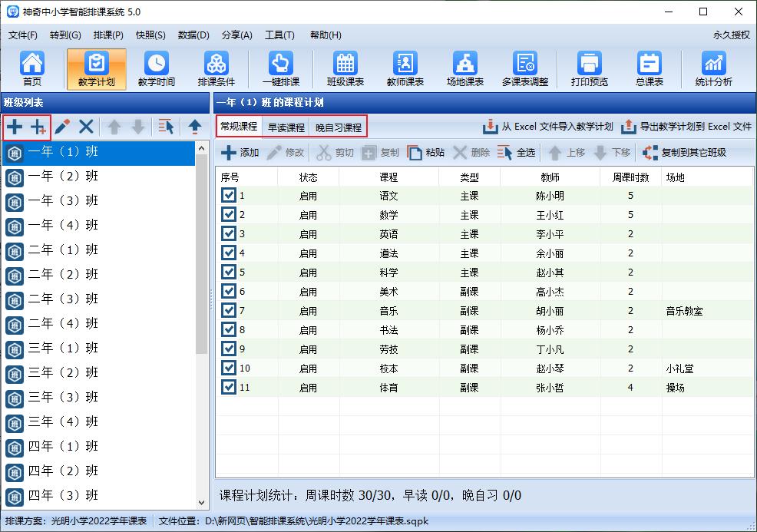Uncheck the 体育 course row checkbox
Viewport: 757px width, 532px height.
pos(228,387)
